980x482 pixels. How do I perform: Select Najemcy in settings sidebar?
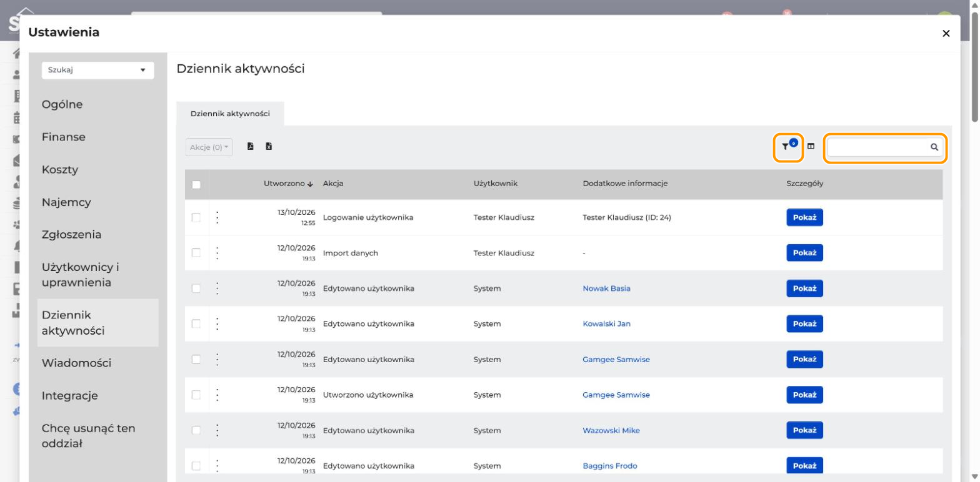pyautogui.click(x=66, y=202)
